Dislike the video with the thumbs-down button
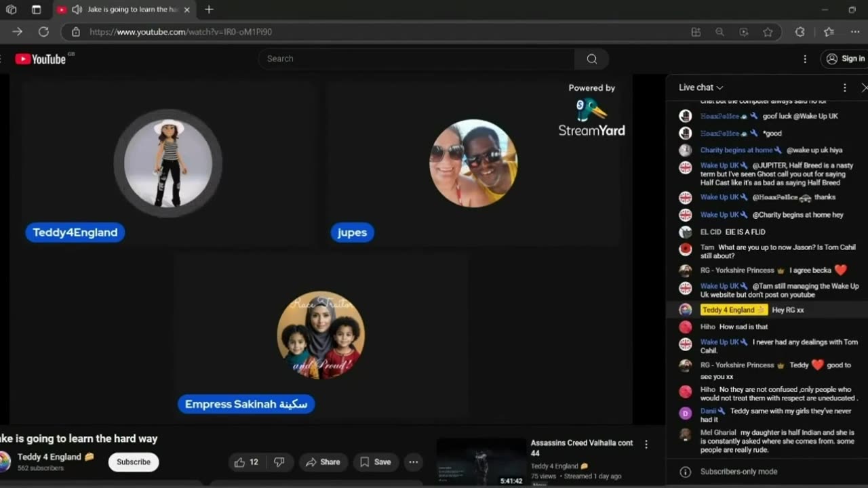Viewport: 868px width, 488px height. tap(279, 462)
